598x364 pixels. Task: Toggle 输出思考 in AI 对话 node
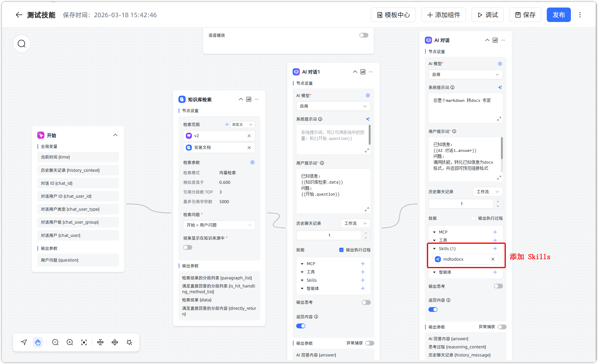498,286
